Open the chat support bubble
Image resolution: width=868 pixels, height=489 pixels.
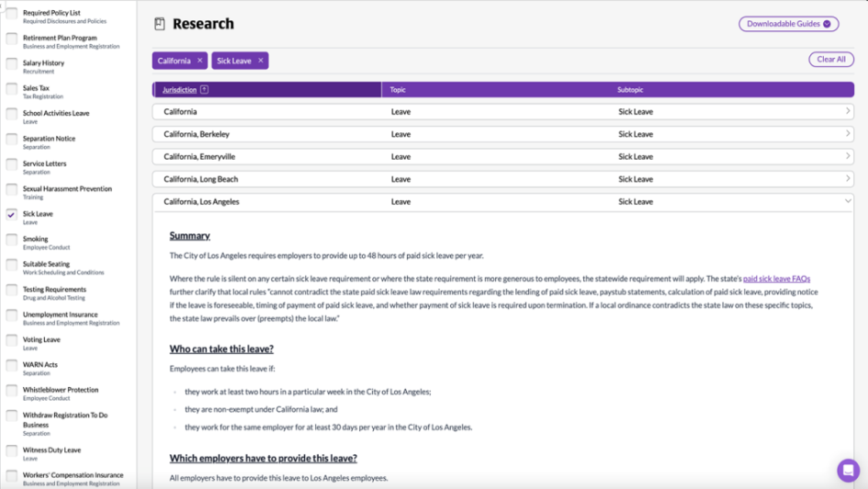848,471
